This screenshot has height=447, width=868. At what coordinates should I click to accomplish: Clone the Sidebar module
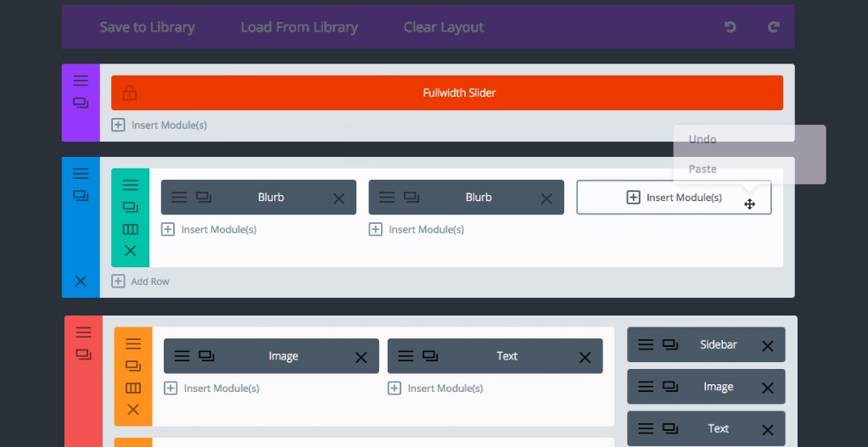tap(670, 344)
